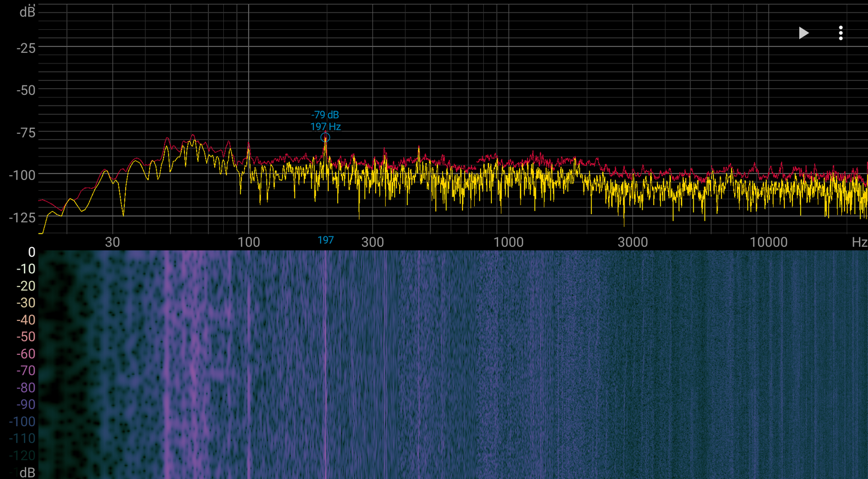This screenshot has width=868, height=479.
Task: Click the -120 spectrogram color scale label
Action: (22, 456)
